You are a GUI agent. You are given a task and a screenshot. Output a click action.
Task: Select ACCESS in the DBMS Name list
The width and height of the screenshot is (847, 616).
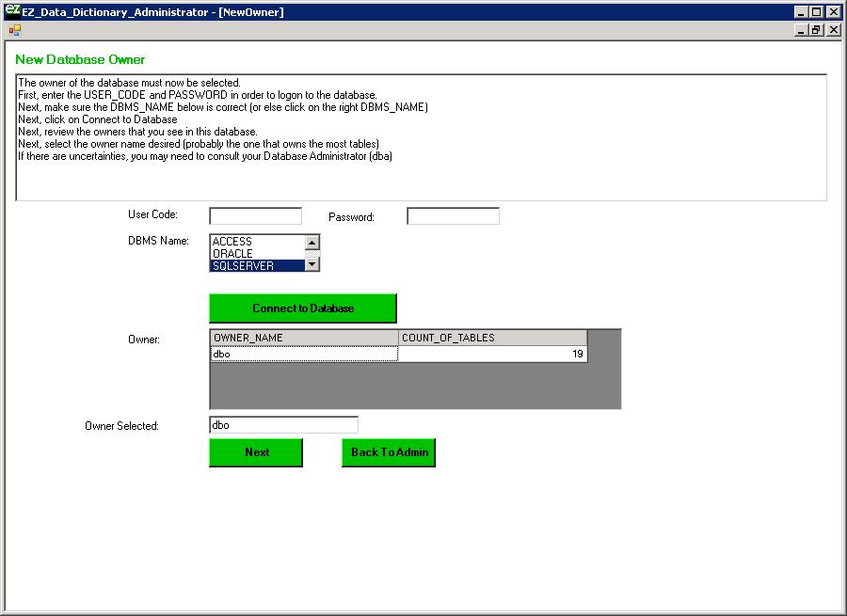256,242
